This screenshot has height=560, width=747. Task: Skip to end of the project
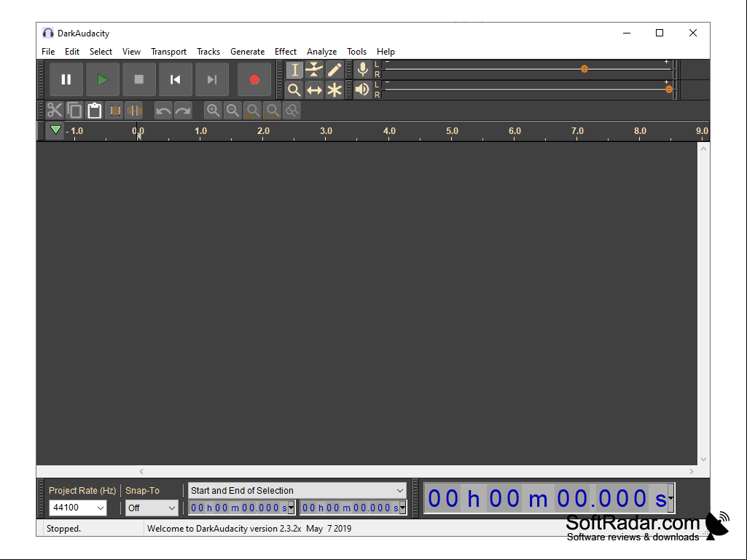(211, 79)
